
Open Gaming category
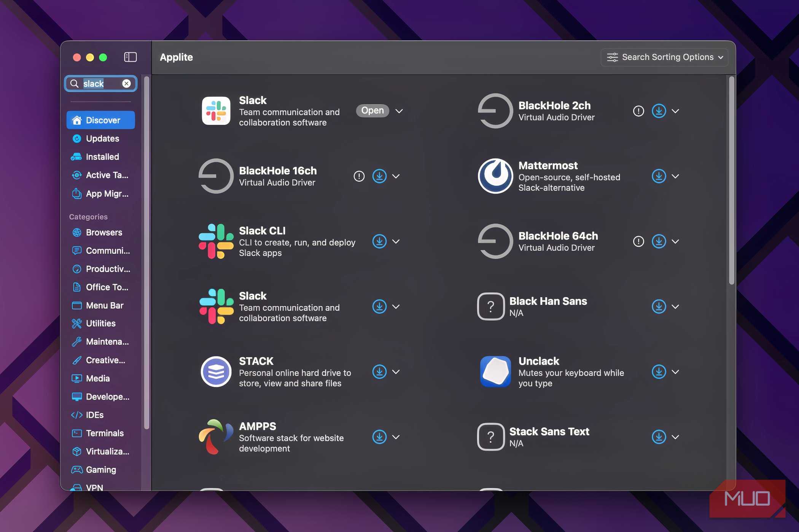coord(101,470)
